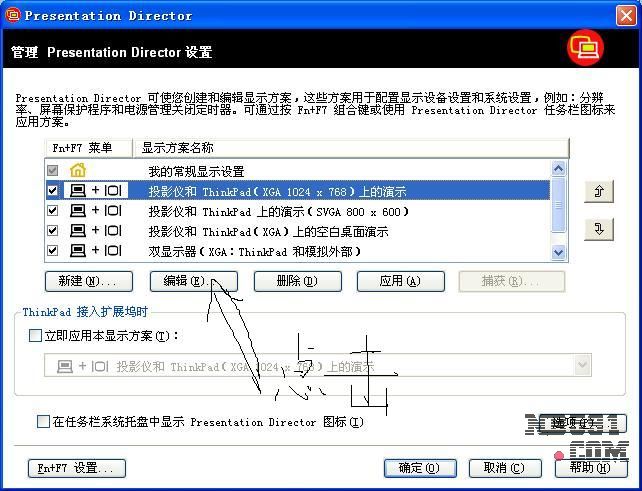Toggle greyed checkbox for 我的常规显示设置
Image resolution: width=642 pixels, height=491 pixels.
(52, 170)
